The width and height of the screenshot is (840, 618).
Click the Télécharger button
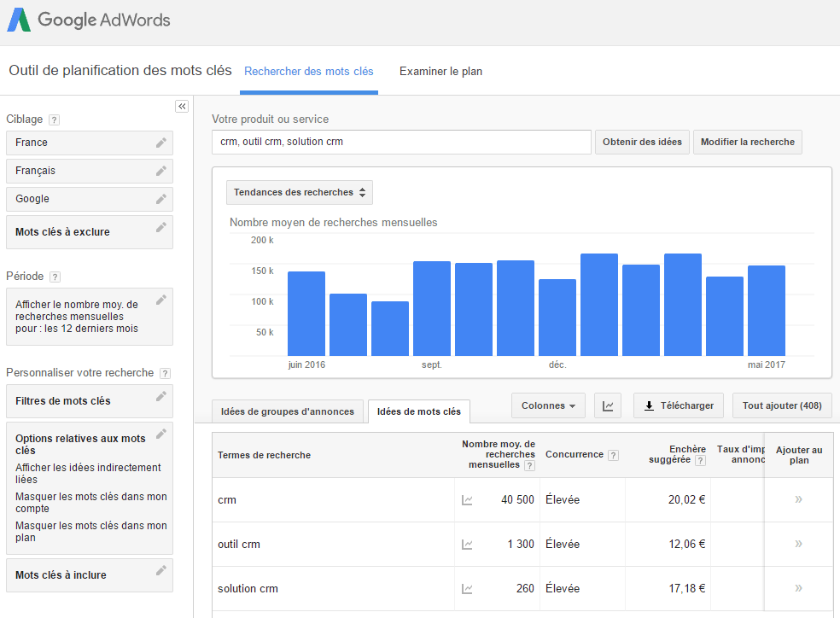click(x=678, y=406)
